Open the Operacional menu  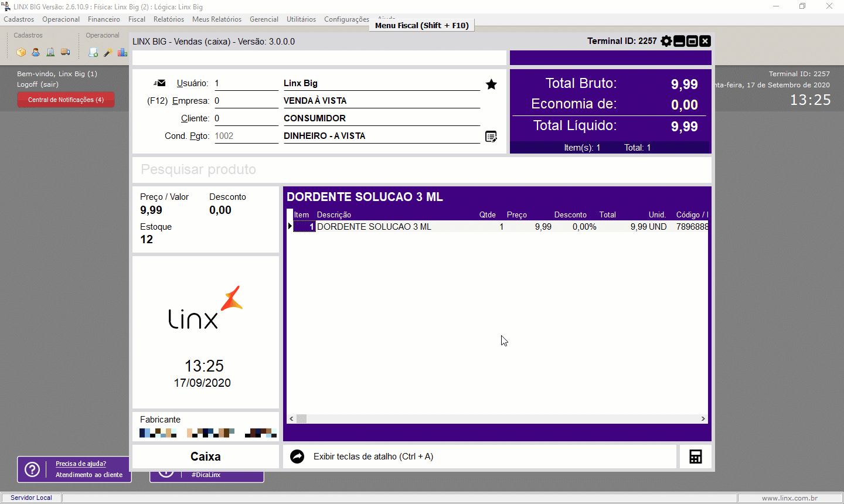[61, 19]
